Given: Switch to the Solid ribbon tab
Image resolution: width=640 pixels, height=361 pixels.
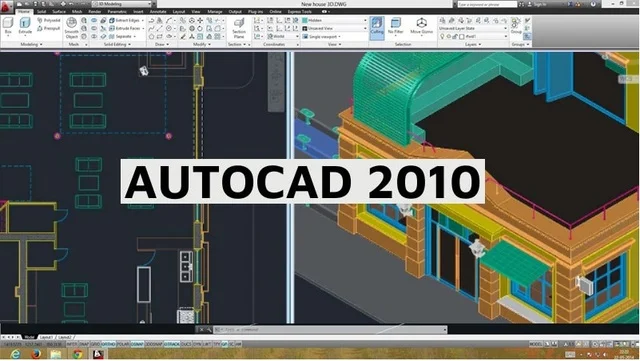Looking at the screenshot, I should [x=41, y=11].
